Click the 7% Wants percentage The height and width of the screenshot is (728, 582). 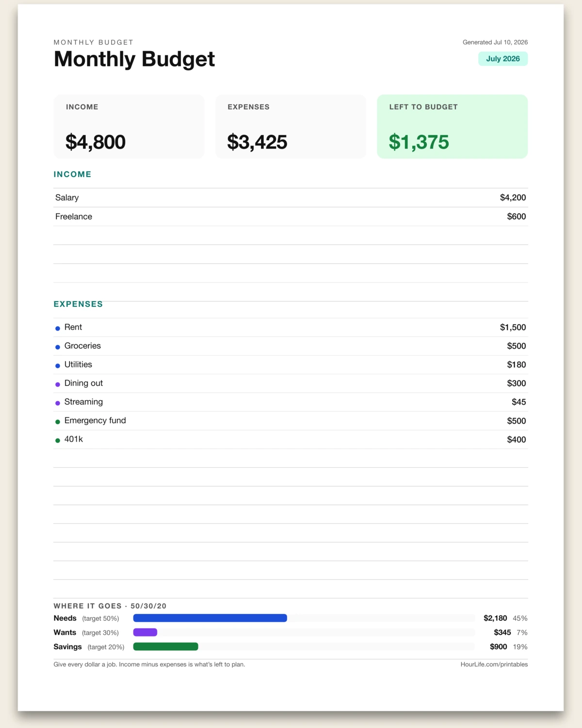click(x=522, y=632)
